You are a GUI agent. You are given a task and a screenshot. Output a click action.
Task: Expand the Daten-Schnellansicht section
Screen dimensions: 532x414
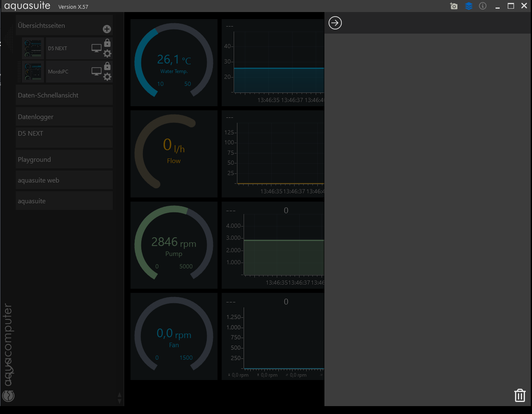click(x=64, y=95)
